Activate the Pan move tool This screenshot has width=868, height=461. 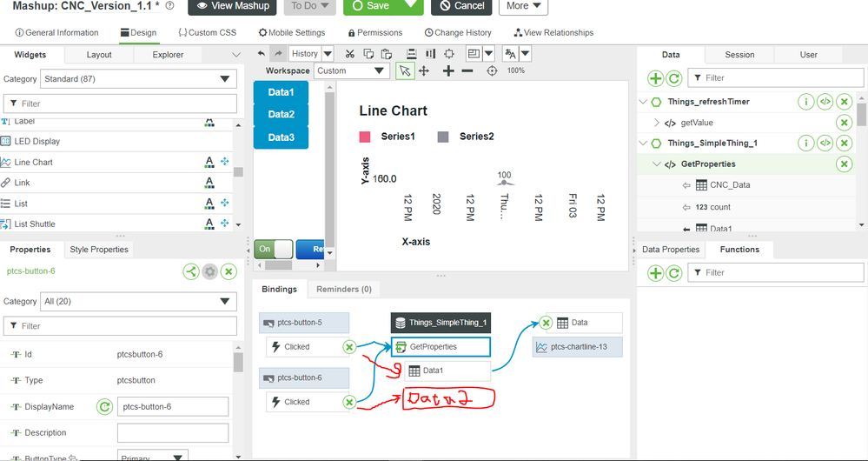[425, 71]
